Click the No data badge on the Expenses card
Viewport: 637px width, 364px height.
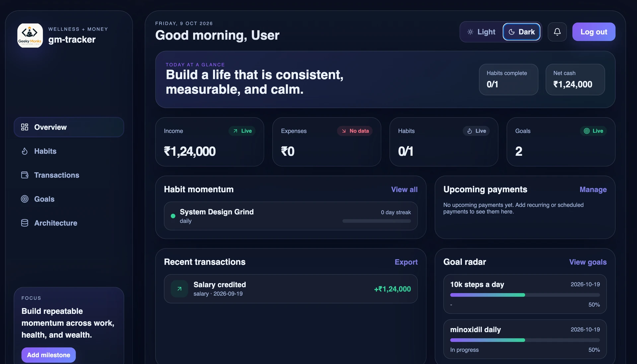[355, 131]
